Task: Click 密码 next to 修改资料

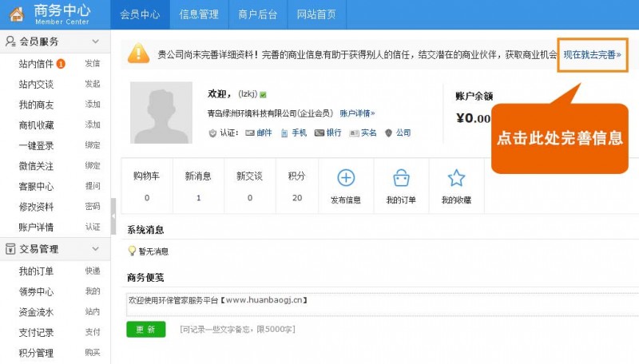Action: [x=93, y=207]
